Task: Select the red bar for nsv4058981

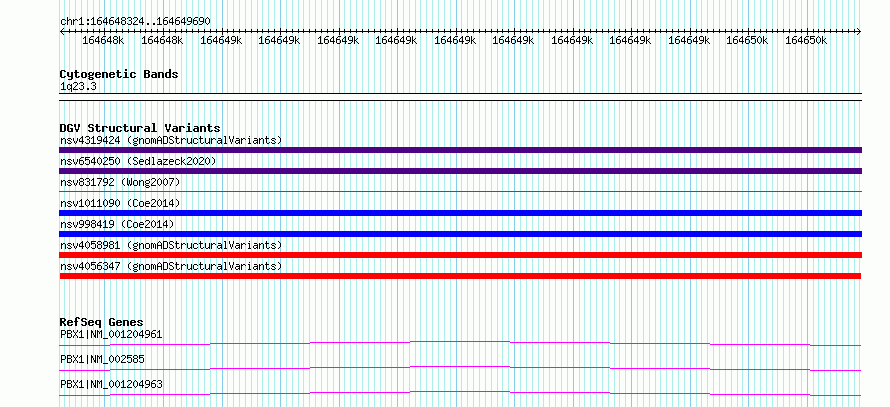Action: tap(460, 255)
